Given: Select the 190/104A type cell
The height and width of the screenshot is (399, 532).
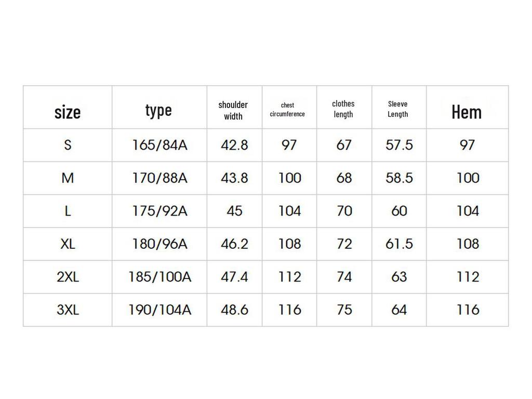Looking at the screenshot, I should pos(159,310).
